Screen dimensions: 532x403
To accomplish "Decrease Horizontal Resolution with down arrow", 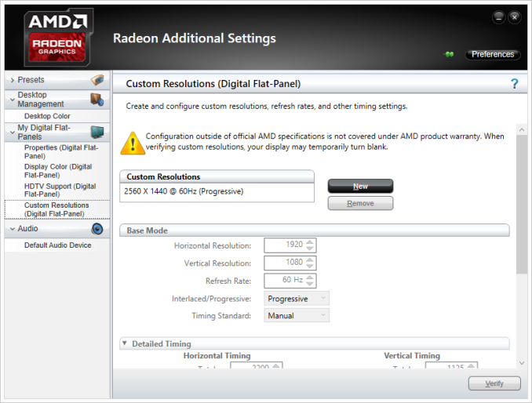I will pos(309,249).
